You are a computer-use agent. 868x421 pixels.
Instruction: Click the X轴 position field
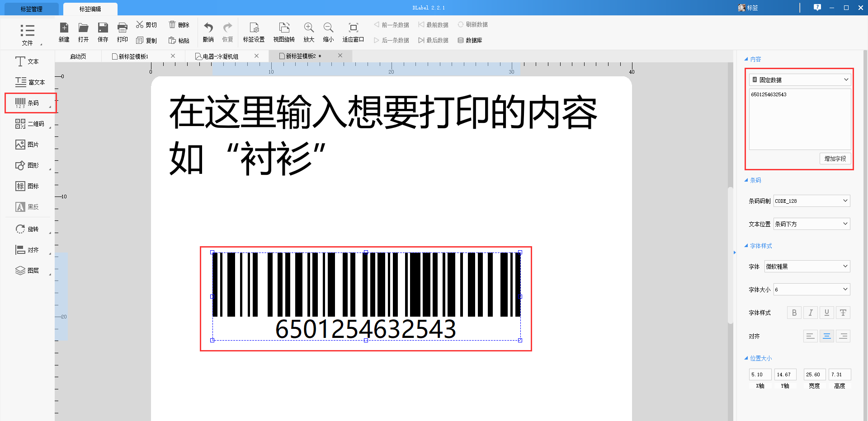[x=760, y=374]
